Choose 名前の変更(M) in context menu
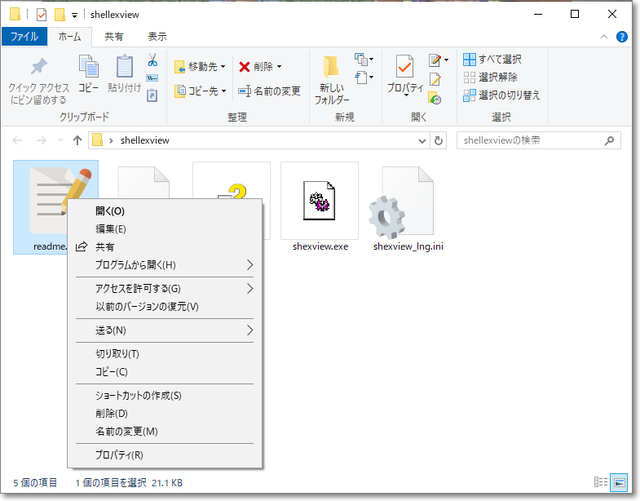 (126, 431)
